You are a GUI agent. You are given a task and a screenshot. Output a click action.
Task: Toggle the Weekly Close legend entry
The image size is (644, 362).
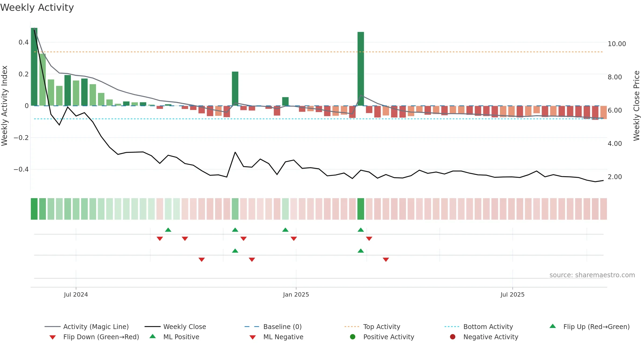(175, 327)
